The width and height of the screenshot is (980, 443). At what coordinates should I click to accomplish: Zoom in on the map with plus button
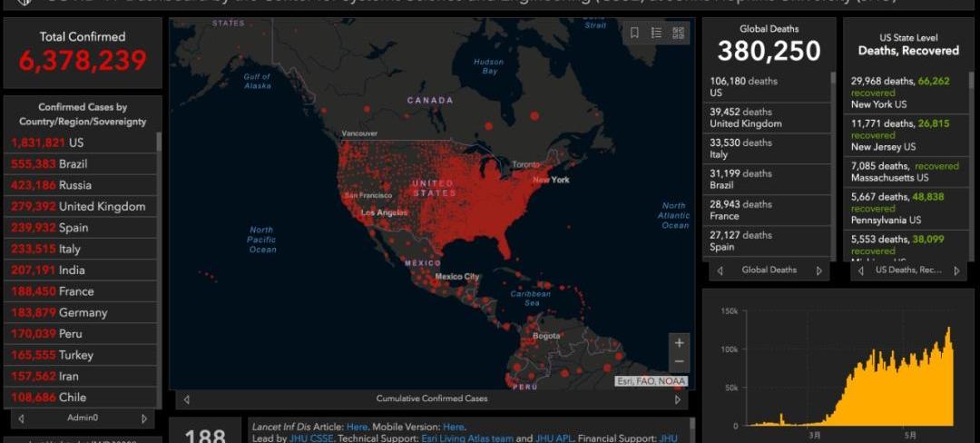(680, 343)
